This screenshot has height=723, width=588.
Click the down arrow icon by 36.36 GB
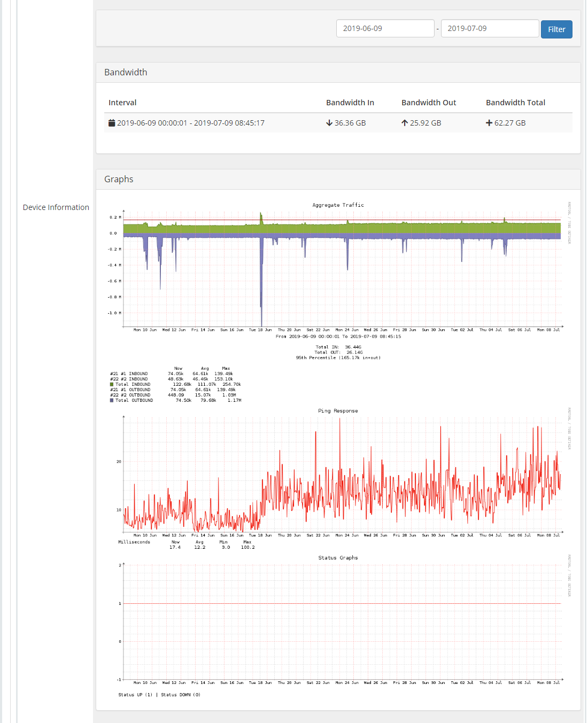[x=329, y=123]
